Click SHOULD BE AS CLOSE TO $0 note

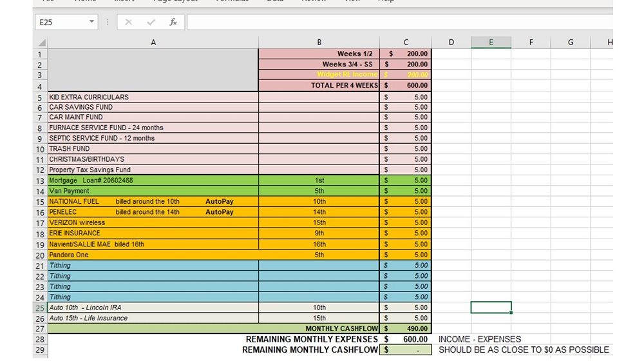coord(524,350)
